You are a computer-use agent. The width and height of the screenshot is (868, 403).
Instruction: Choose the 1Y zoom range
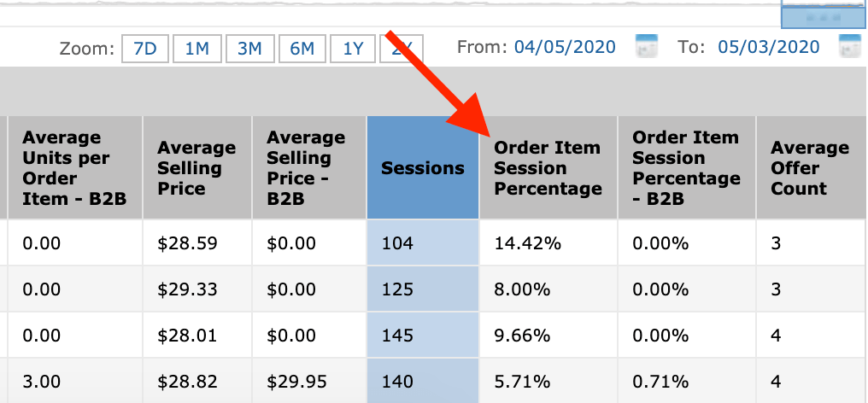pos(354,49)
